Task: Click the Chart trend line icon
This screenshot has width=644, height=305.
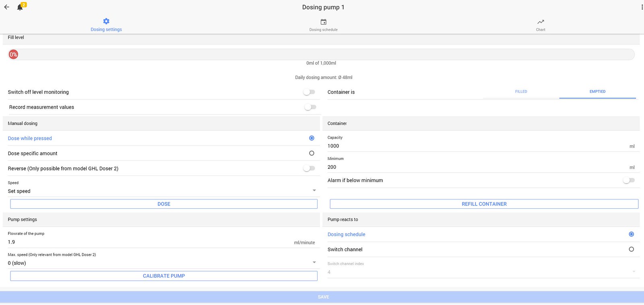Action: [x=541, y=22]
